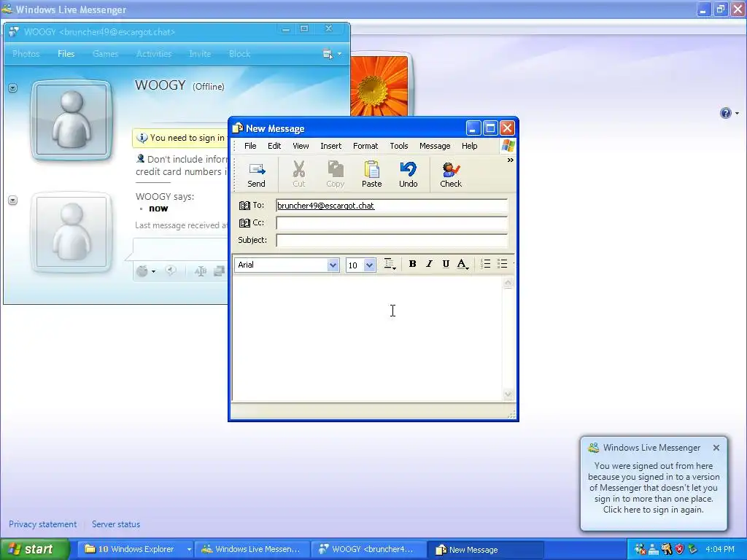Open the Server status link
This screenshot has height=560, width=747.
[x=116, y=524]
